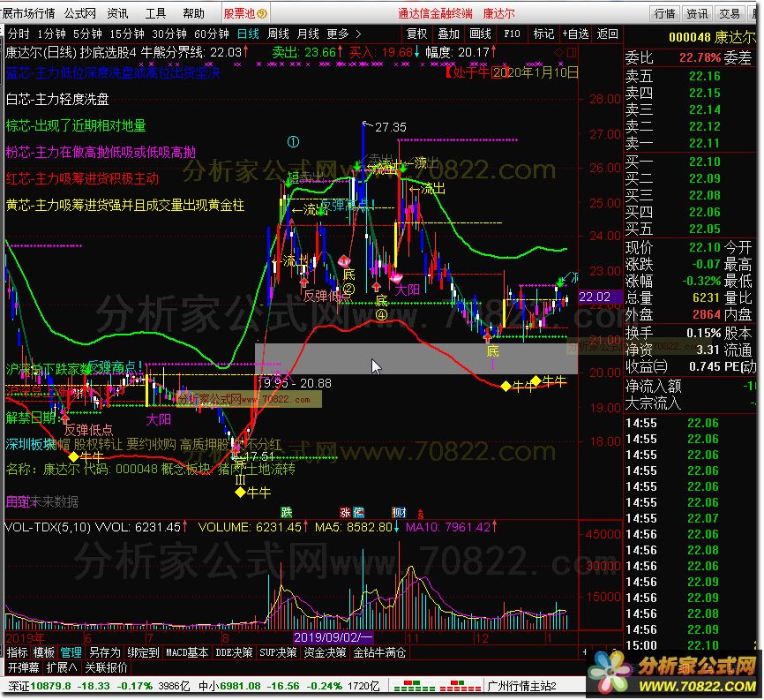Open the 画线 drawing tools
764x700 pixels.
[x=480, y=34]
